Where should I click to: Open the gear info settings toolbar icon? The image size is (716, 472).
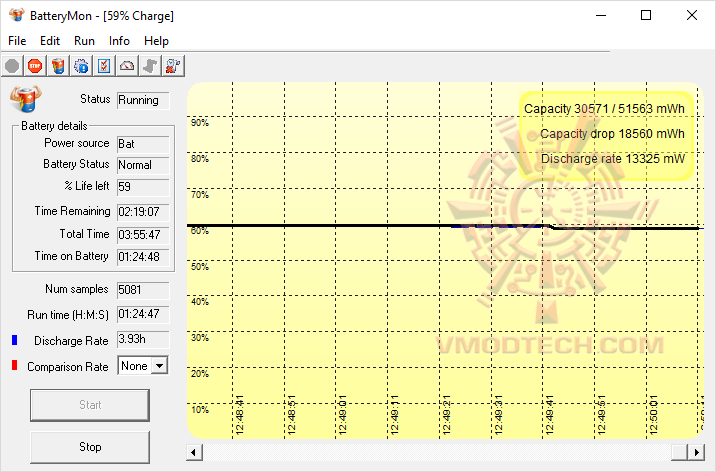point(81,66)
